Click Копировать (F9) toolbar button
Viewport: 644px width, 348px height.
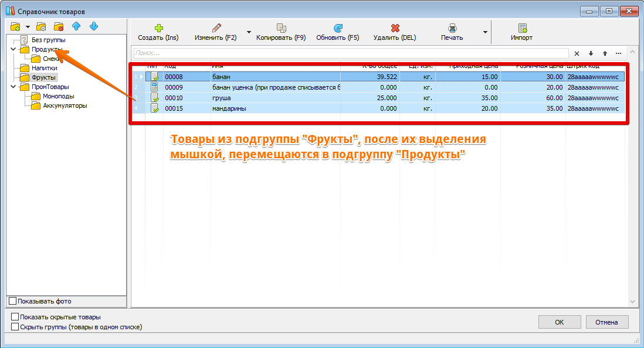coord(281,32)
